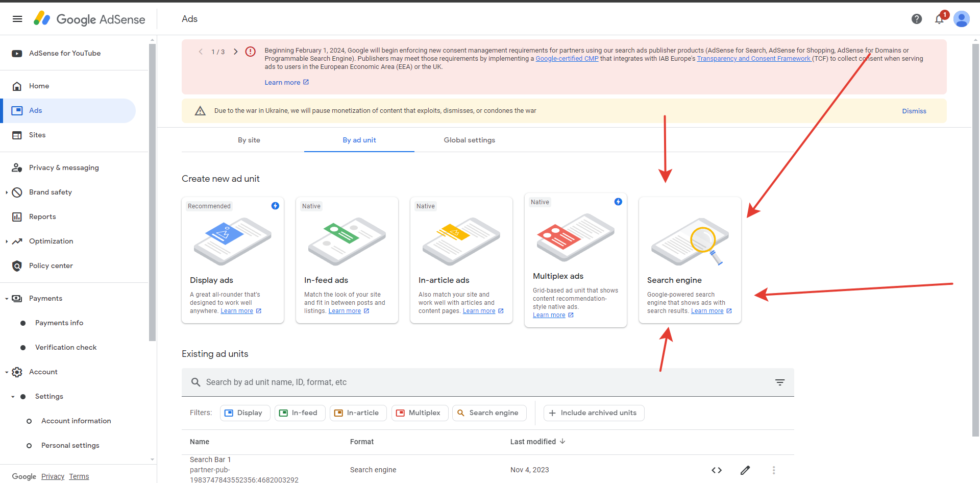Sort by Last modified arrow
The height and width of the screenshot is (483, 980).
562,441
